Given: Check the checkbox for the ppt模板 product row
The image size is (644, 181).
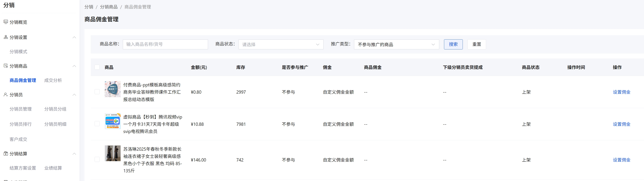Looking at the screenshot, I should coord(97,92).
